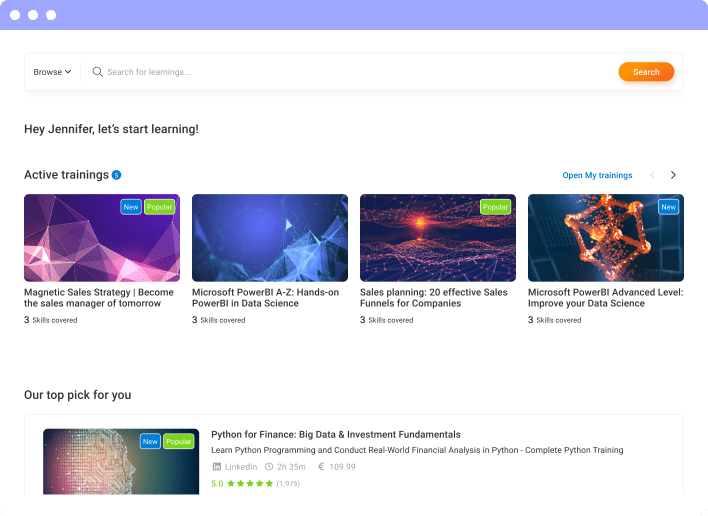The width and height of the screenshot is (708, 516).
Task: Open the Sales planning course thumbnail
Action: (x=438, y=238)
